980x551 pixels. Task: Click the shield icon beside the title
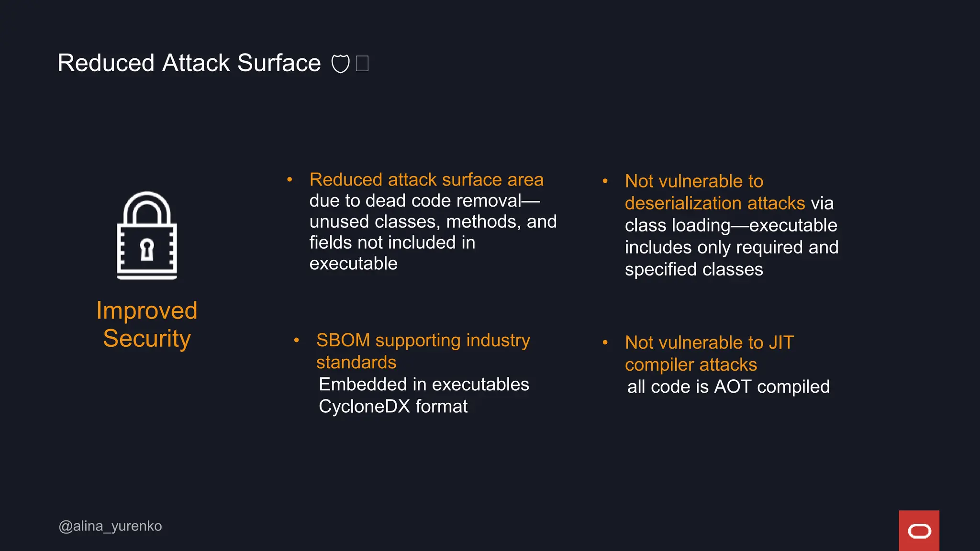(340, 64)
